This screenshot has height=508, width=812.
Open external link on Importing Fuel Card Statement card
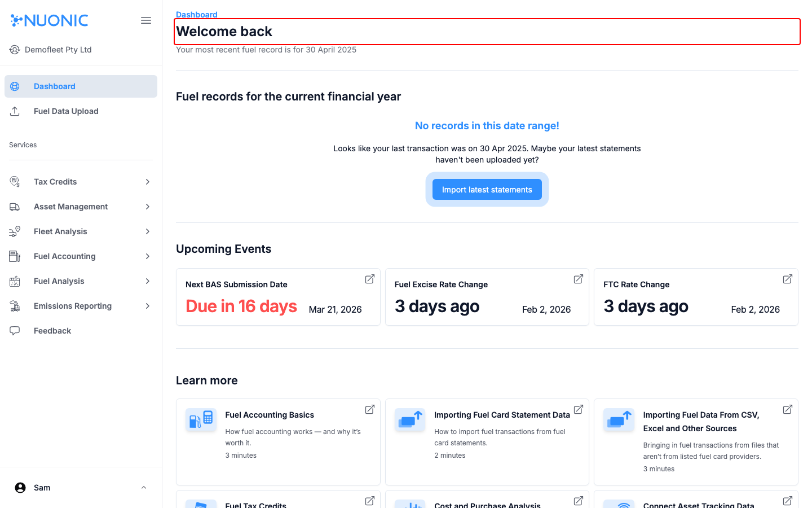[x=579, y=409]
